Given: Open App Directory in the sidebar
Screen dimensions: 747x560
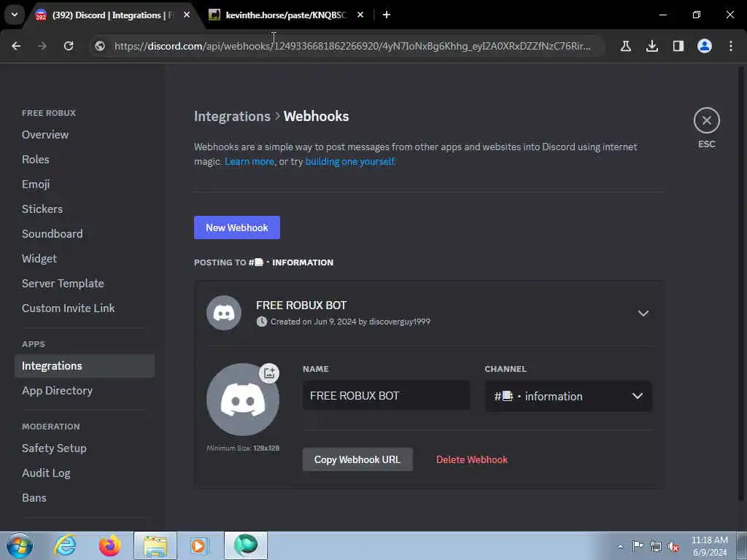Looking at the screenshot, I should 57,391.
